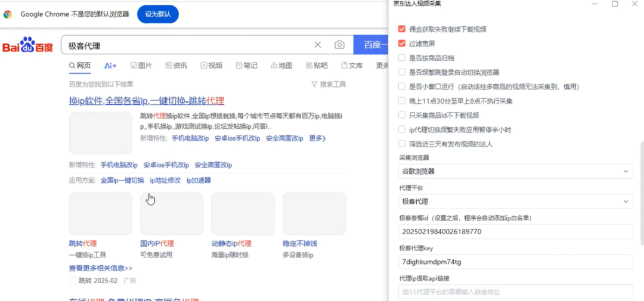The image size is (644, 301).
Task: Edit the 极客套餐id input field
Action: coord(515,232)
